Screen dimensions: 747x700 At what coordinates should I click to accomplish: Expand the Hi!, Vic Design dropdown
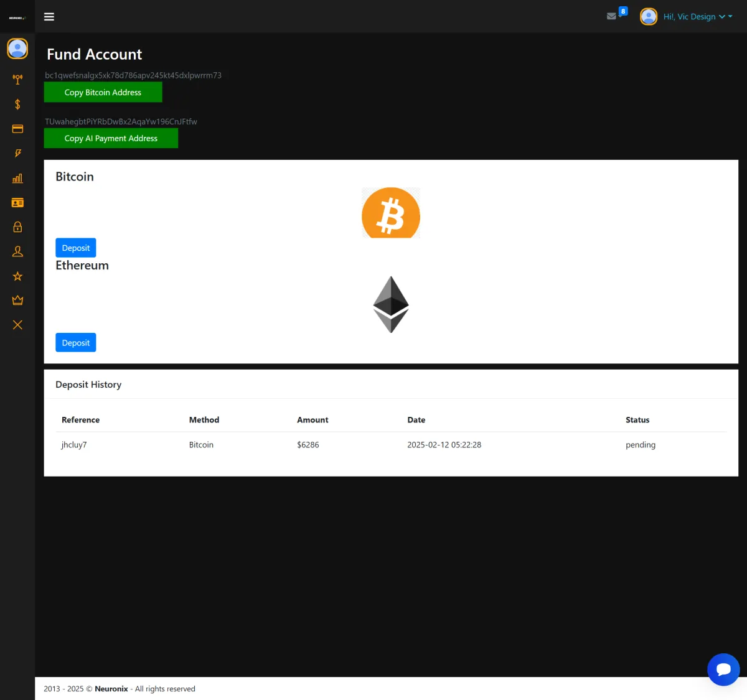(697, 17)
